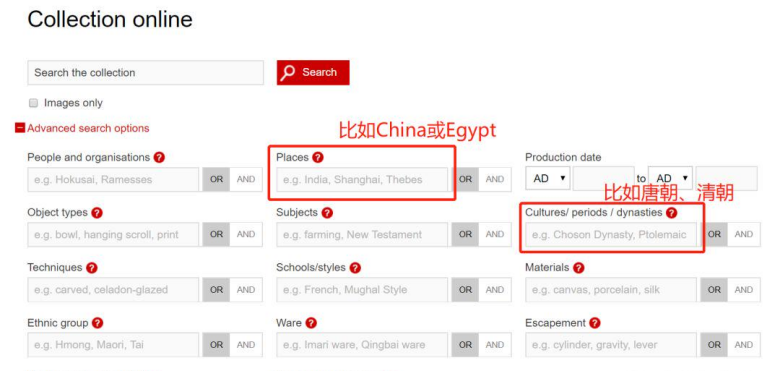This screenshot has height=371, width=780.
Task: Show help for Materials field
Action: (x=578, y=268)
